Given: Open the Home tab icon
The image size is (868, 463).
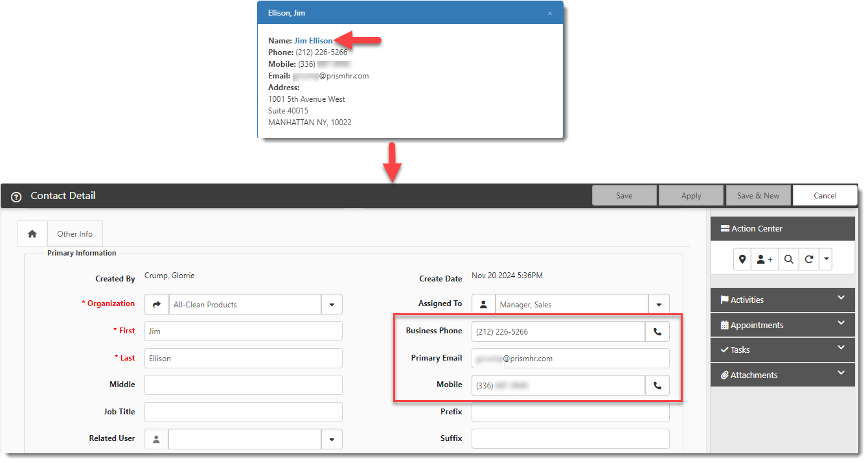Looking at the screenshot, I should click(x=32, y=234).
